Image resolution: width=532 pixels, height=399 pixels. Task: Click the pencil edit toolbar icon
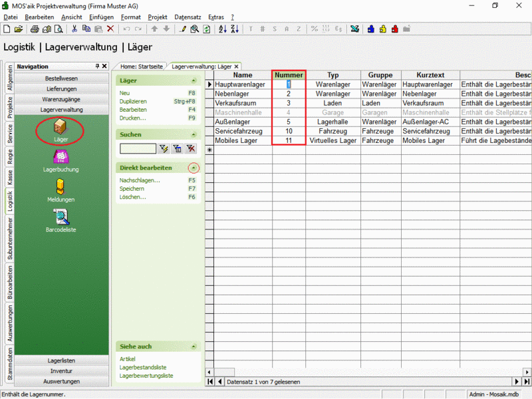[182, 29]
